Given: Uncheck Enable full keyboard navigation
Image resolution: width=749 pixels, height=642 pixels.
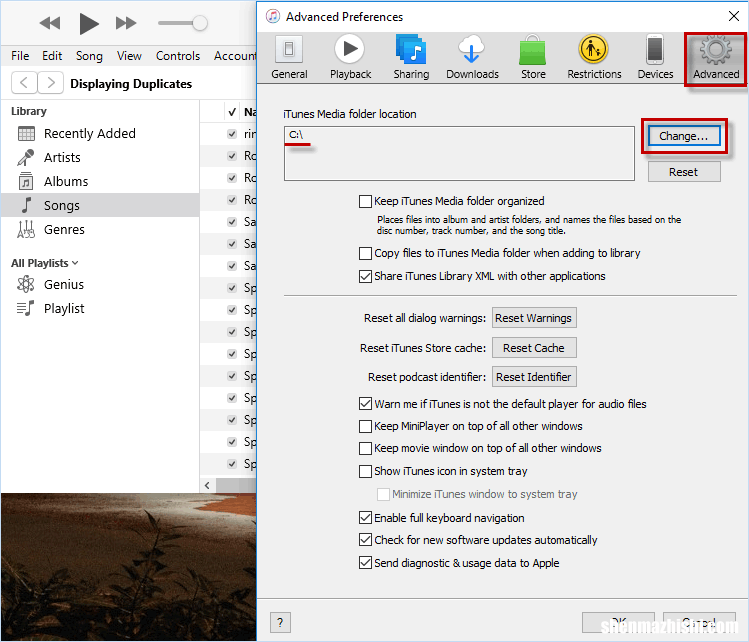Looking at the screenshot, I should coord(365,517).
